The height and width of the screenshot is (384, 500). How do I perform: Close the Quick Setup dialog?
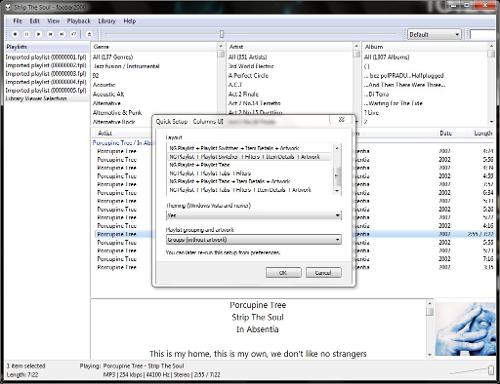(x=341, y=120)
